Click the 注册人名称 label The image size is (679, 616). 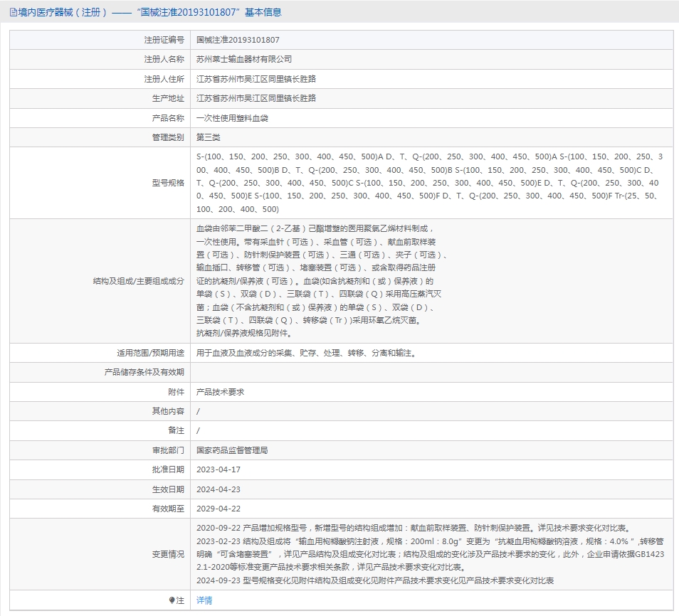click(x=164, y=59)
